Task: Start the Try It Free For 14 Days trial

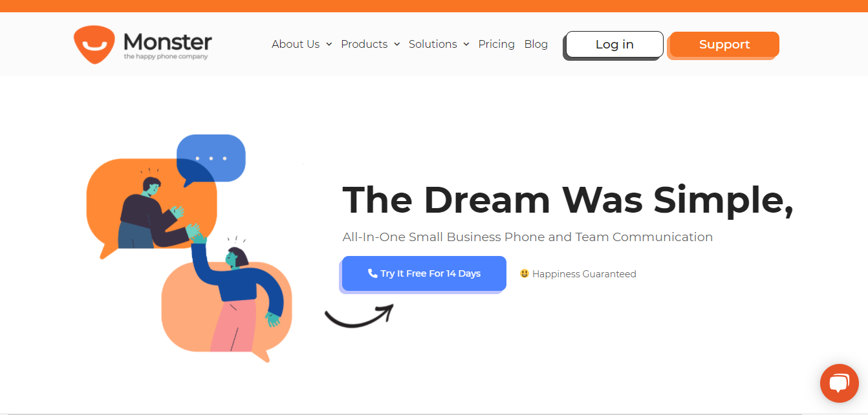Action: pos(424,273)
